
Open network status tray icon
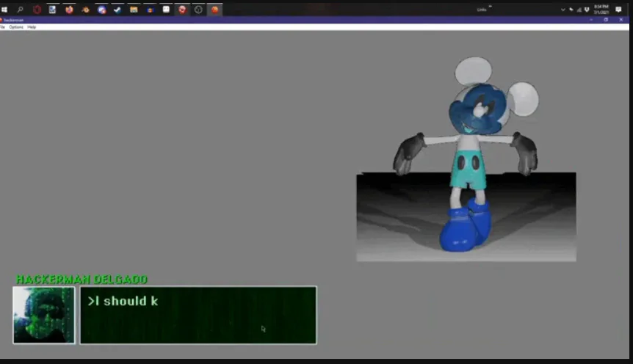click(x=579, y=10)
